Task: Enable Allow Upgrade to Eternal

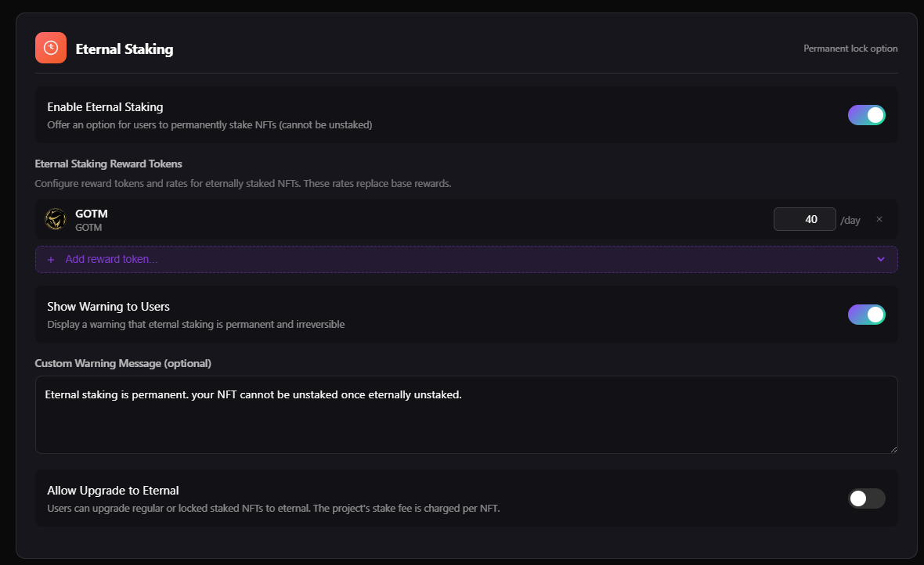Action: 866,498
